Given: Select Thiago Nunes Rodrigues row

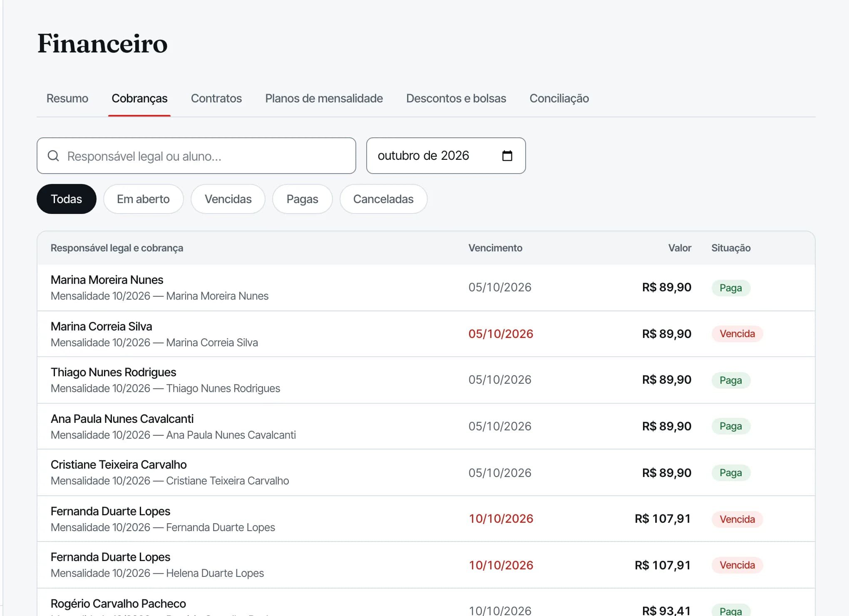Looking at the screenshot, I should (x=426, y=380).
